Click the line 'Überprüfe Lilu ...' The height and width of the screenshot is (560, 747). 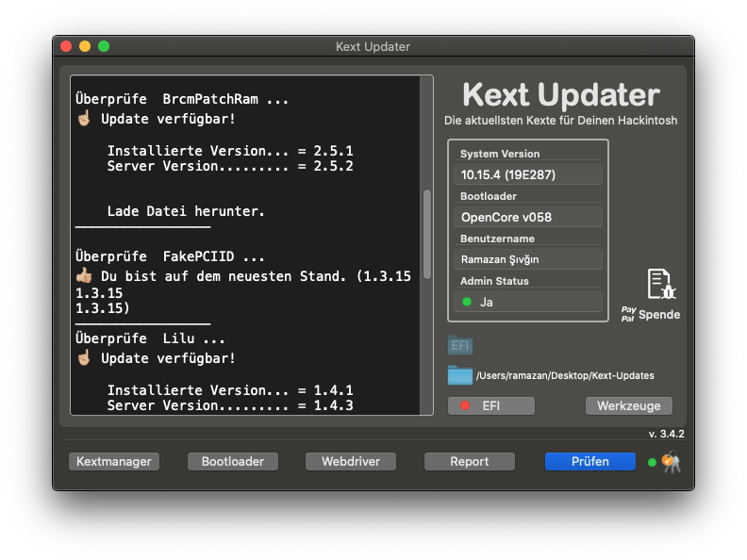coord(150,338)
